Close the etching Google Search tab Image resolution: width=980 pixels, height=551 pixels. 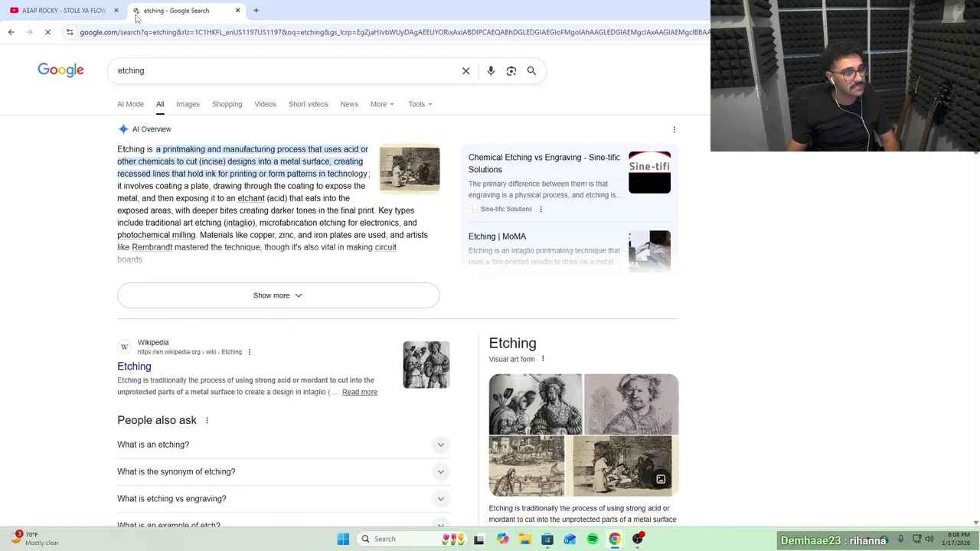tap(237, 11)
